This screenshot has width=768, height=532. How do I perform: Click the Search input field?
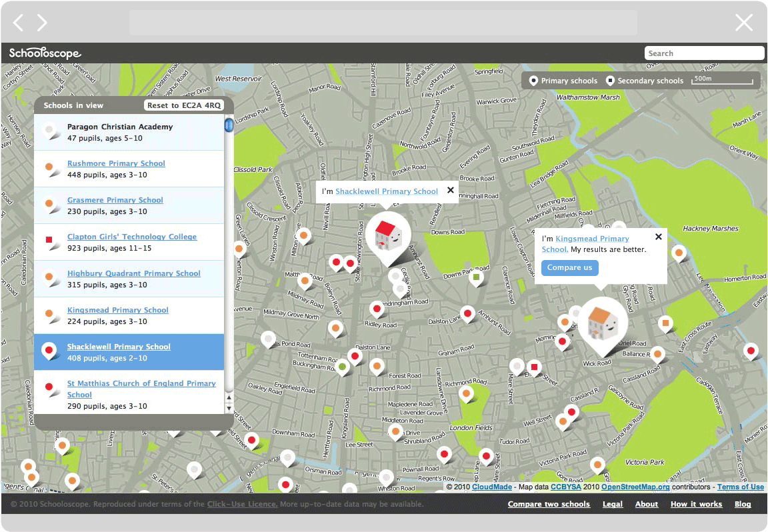pyautogui.click(x=704, y=53)
